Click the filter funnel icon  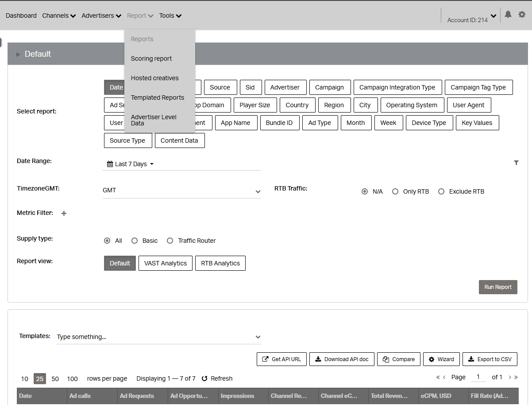click(x=516, y=163)
